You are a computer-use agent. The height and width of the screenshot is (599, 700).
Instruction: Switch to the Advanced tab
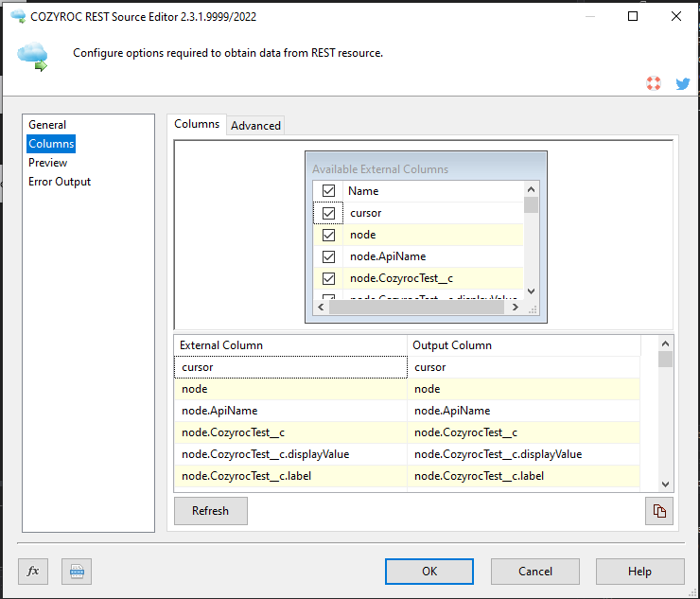pos(255,126)
